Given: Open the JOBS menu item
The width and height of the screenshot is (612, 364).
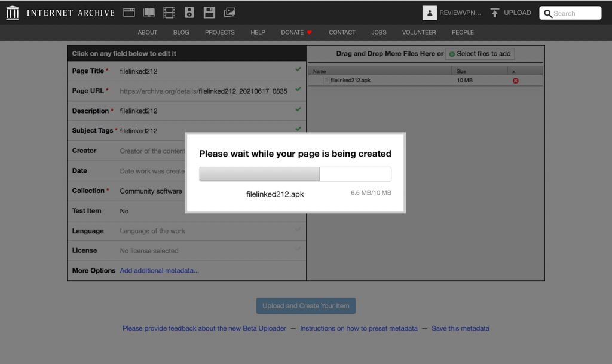Looking at the screenshot, I should (x=378, y=32).
